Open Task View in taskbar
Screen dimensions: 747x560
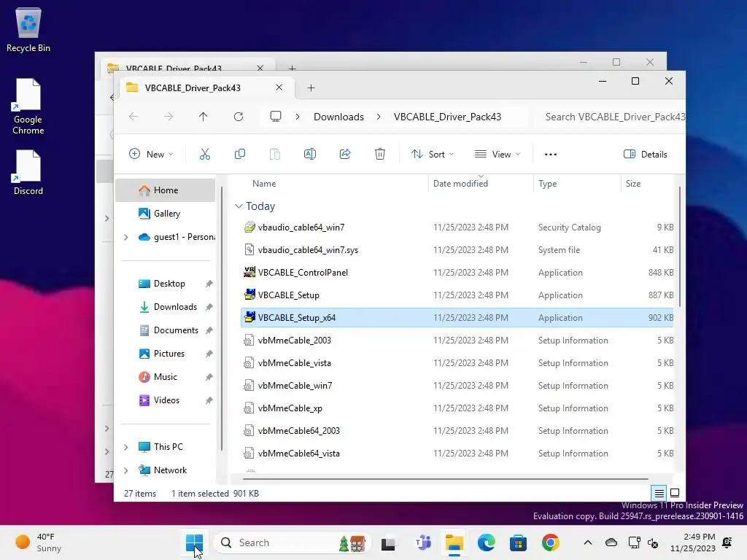[388, 542]
